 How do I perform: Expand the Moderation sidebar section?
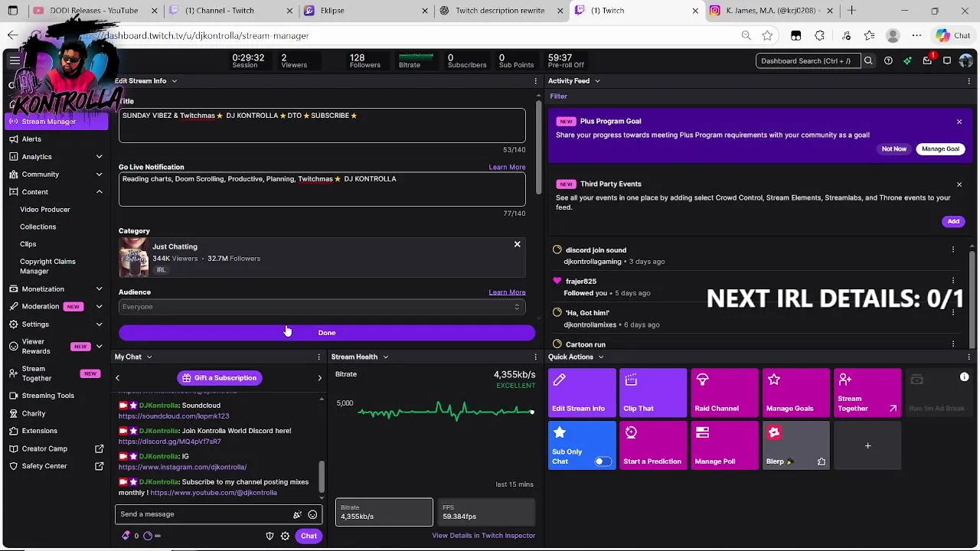pos(99,307)
